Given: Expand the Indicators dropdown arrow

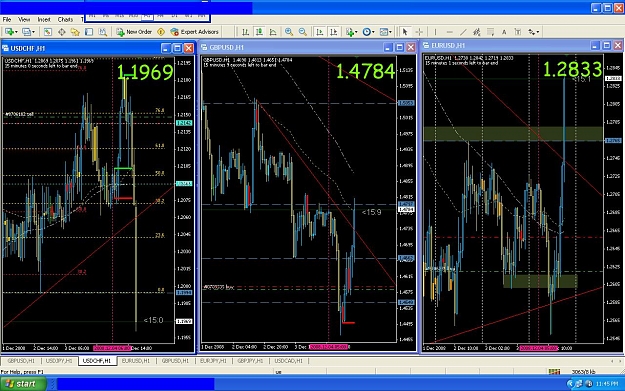Looking at the screenshot, I should [356, 32].
